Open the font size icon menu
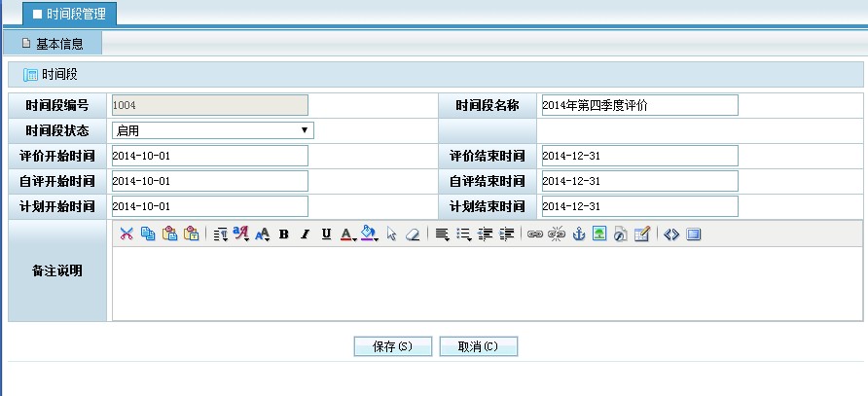Viewport: 868px width, 396px height. [x=263, y=234]
